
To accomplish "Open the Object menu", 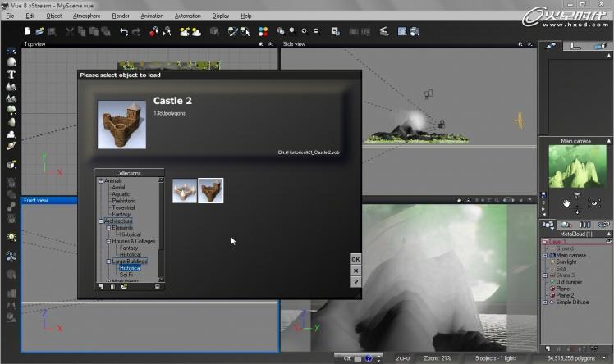I will pyautogui.click(x=53, y=16).
